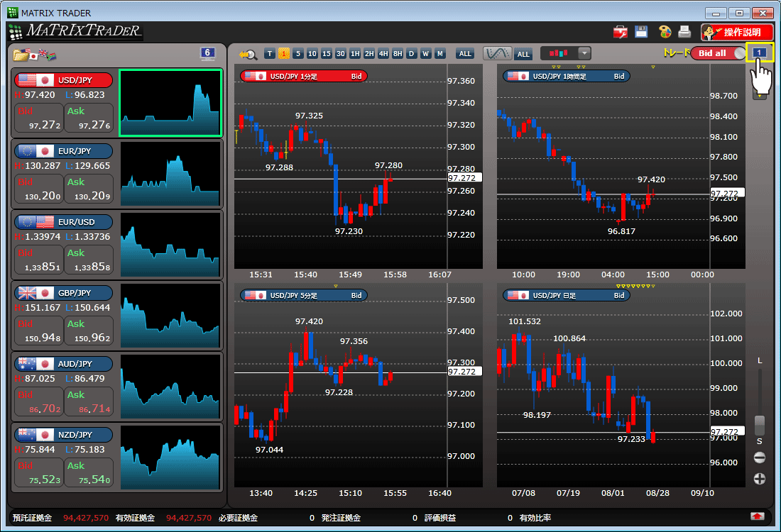781x532 pixels.
Task: Select the 15 minute timeframe
Action: coord(327,54)
